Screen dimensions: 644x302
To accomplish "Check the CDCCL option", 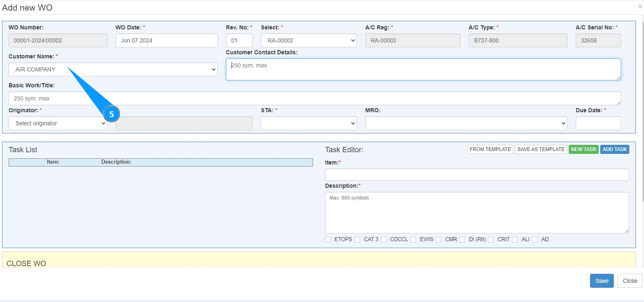I will 384,240.
